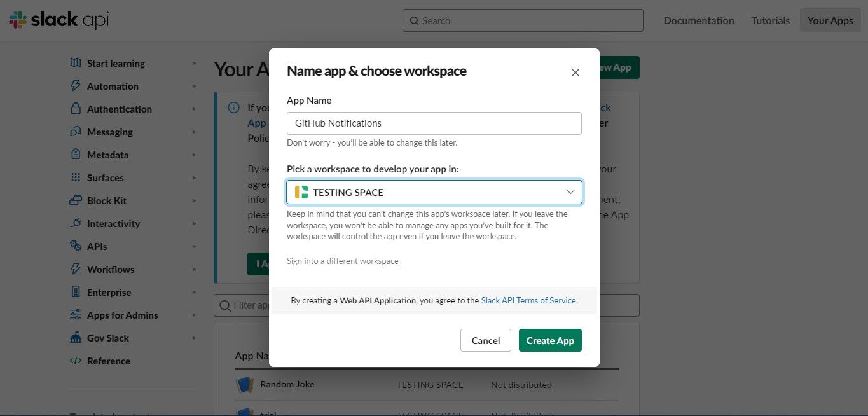Click Sign into a different workspace link

(x=342, y=261)
